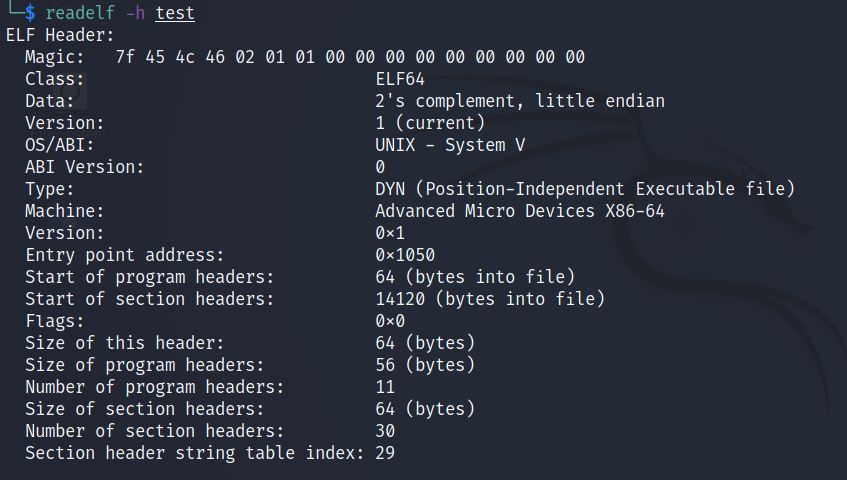This screenshot has height=480, width=847.
Task: Click the "14120 (bytes into file)" value
Action: [489, 299]
